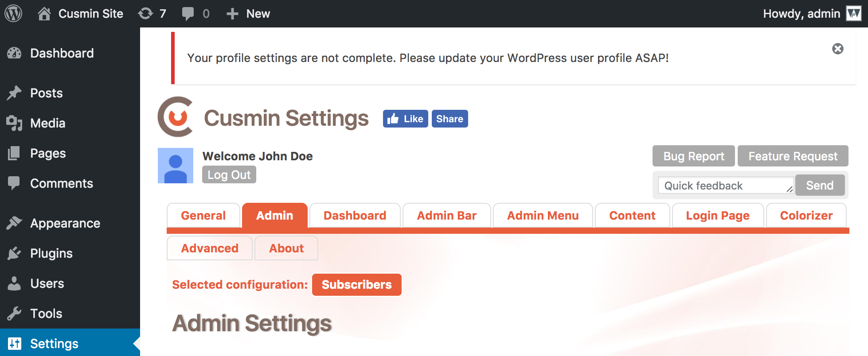Viewport: 868px width, 356px height.
Task: Switch to the Content tab
Action: point(633,216)
